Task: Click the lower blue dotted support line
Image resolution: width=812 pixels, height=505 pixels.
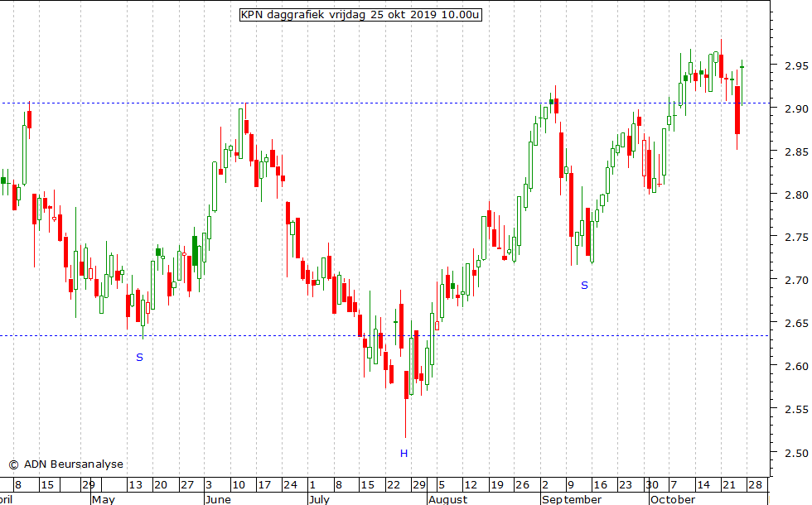Action: click(x=384, y=336)
